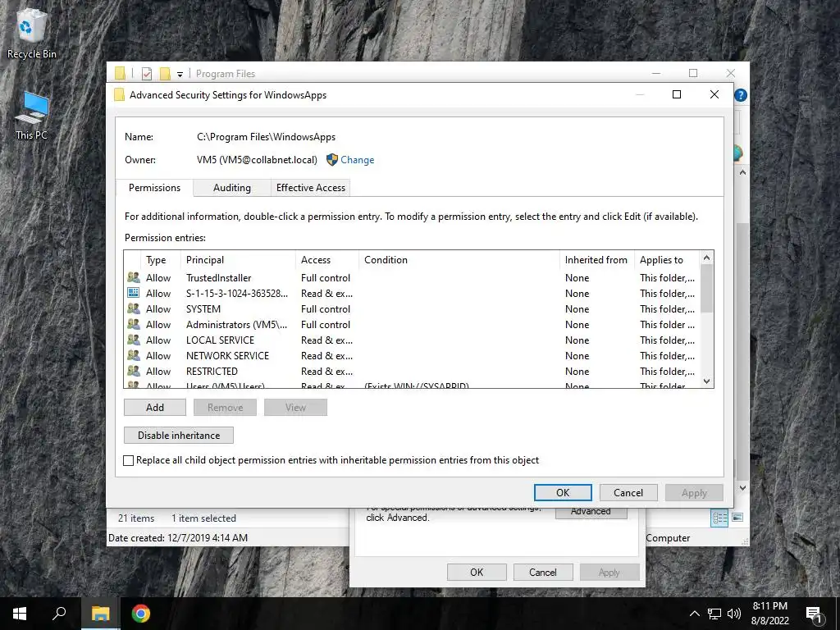Click the RESTRICTED entry's user icon

click(134, 371)
